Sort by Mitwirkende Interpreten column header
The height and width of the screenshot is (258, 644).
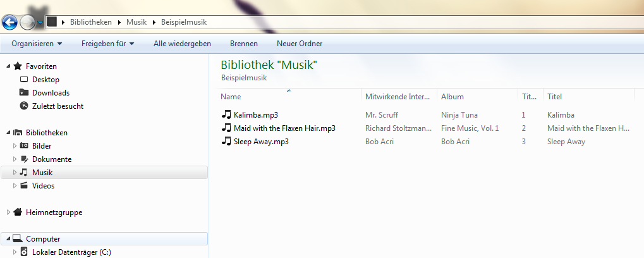click(x=399, y=97)
